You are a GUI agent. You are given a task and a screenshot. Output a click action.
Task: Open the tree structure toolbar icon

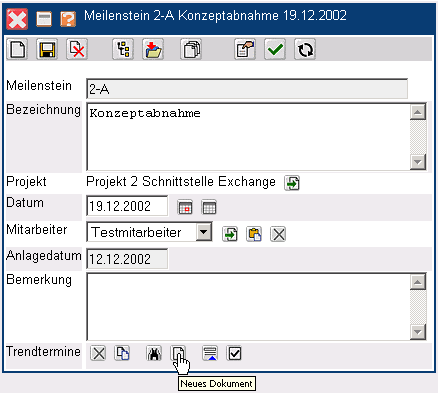[123, 49]
